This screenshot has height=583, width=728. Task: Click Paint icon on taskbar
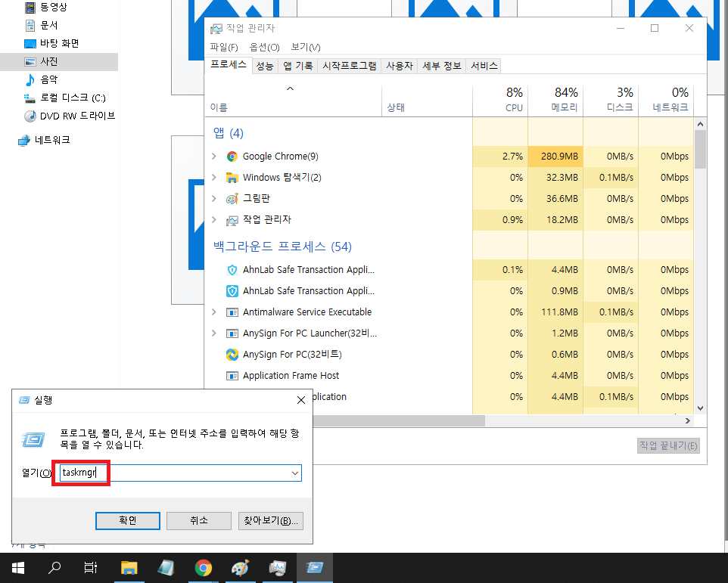pos(241,567)
